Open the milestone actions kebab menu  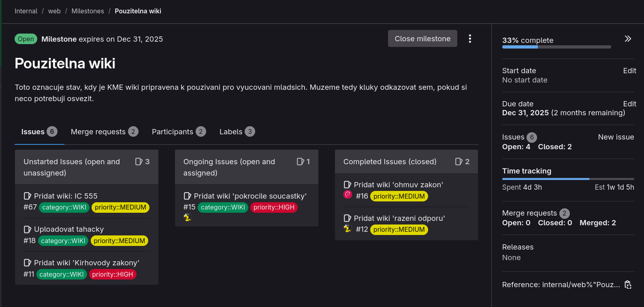coord(470,39)
